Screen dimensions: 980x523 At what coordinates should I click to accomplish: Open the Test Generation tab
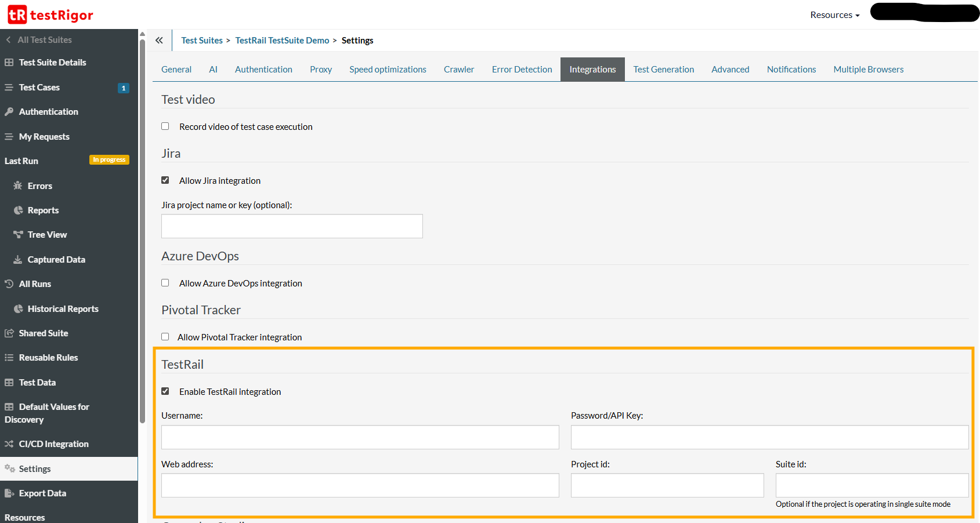(x=664, y=70)
